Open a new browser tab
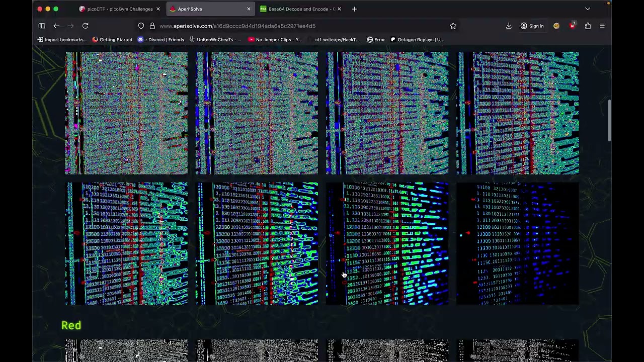The image size is (644, 362). [x=354, y=9]
